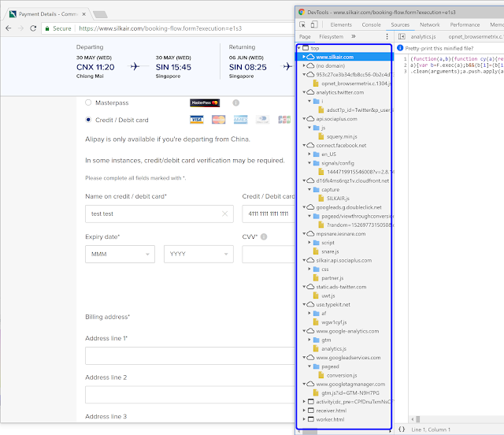Open the conversion.js file

(342, 375)
